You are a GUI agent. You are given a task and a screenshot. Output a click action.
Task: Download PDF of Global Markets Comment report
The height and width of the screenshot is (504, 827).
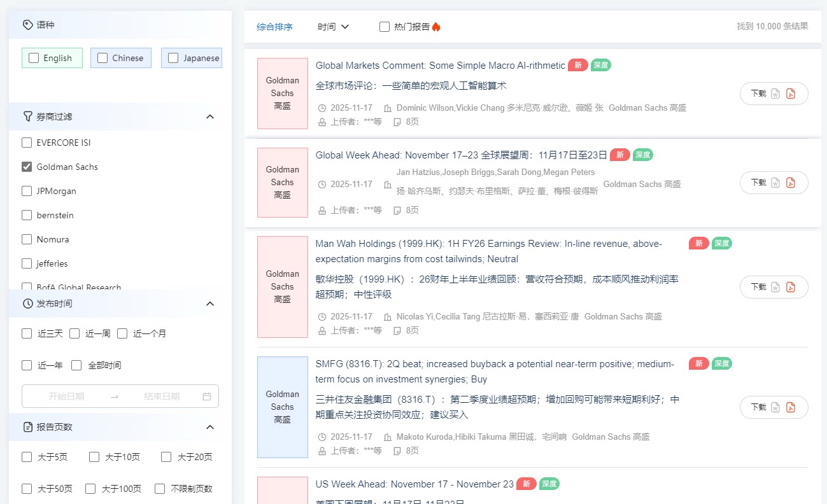pos(791,94)
